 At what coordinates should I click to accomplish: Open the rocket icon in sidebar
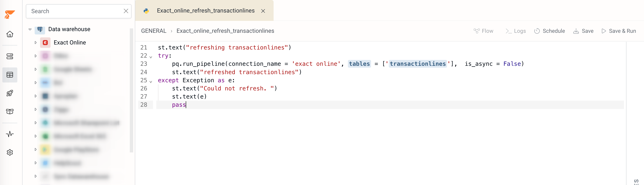coord(10,93)
